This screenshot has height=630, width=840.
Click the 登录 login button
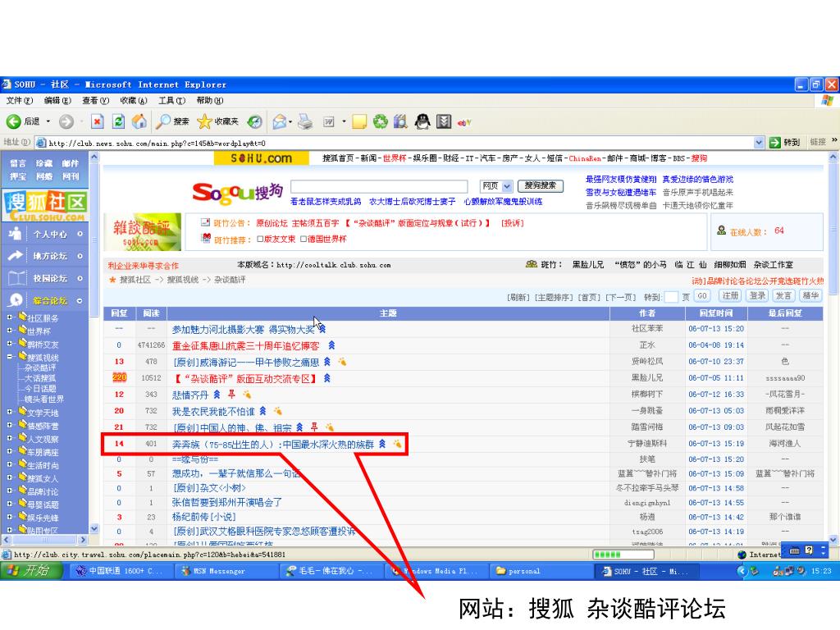pyautogui.click(x=757, y=295)
